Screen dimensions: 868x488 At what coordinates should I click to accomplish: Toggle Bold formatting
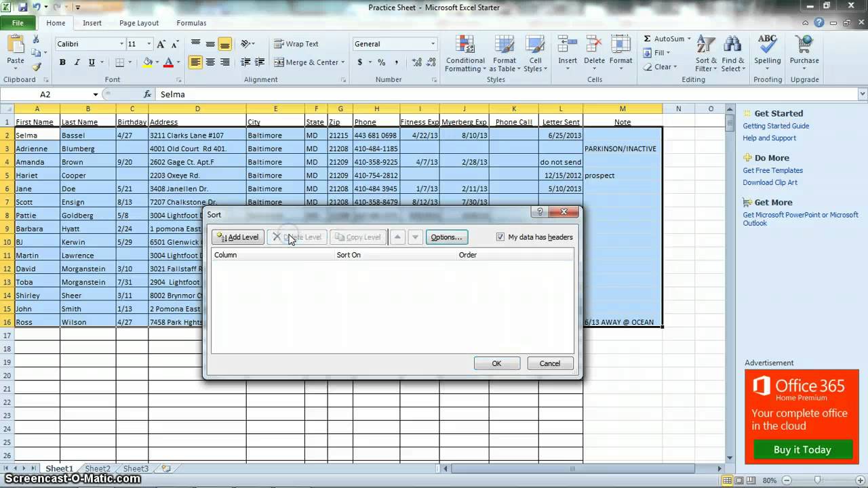pyautogui.click(x=62, y=62)
